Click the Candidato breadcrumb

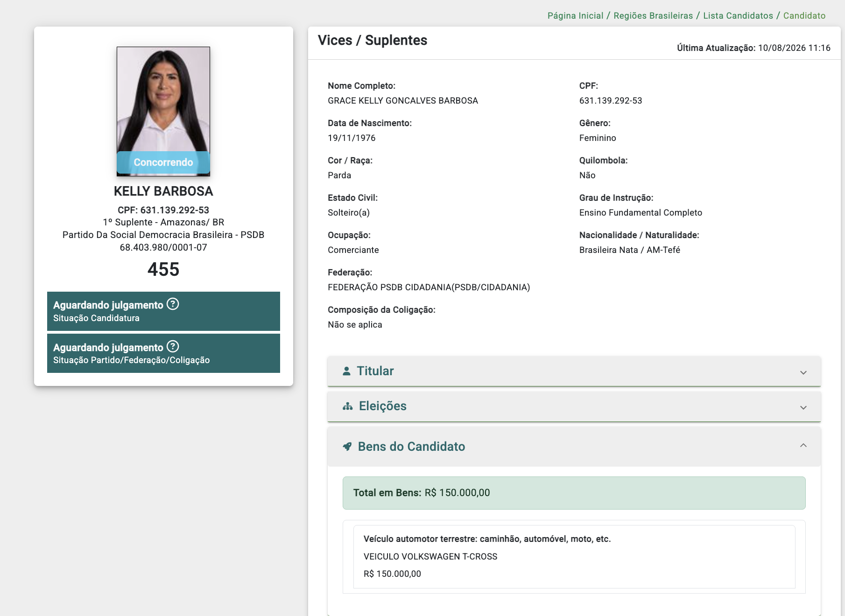point(804,15)
